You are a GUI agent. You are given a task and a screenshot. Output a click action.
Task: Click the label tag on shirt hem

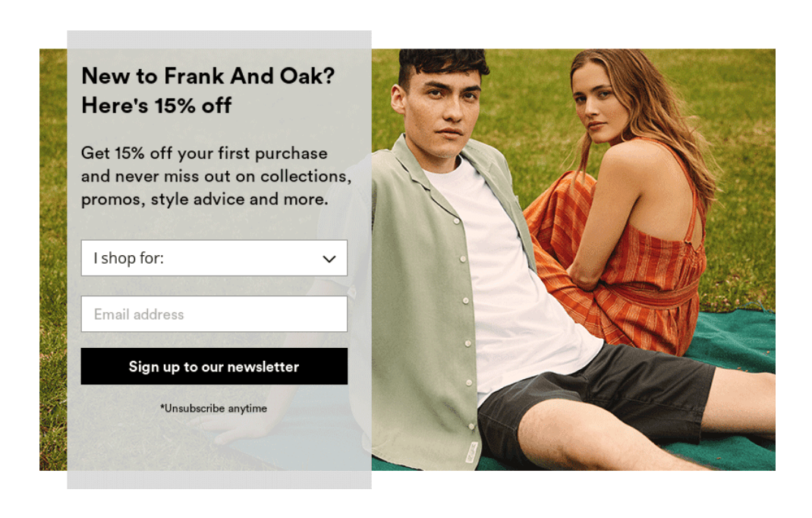(471, 452)
